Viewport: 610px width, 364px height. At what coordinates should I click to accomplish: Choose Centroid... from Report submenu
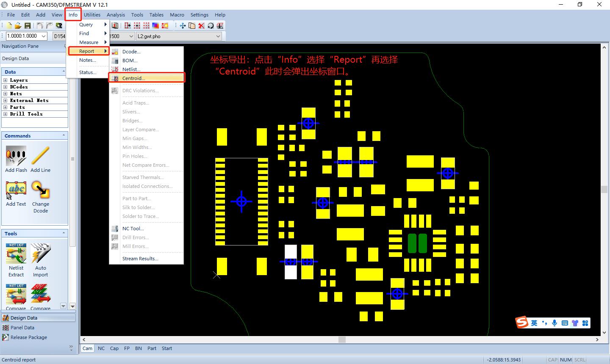[133, 78]
